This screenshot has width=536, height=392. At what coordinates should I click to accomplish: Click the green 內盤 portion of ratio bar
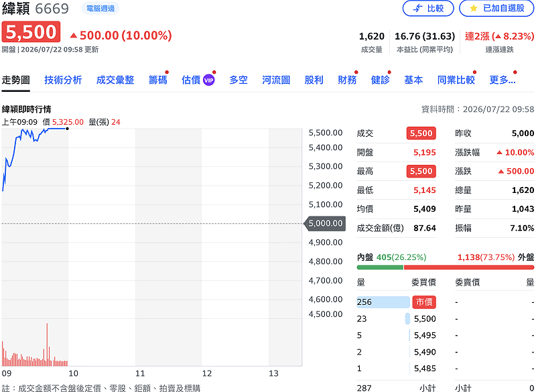[380, 267]
